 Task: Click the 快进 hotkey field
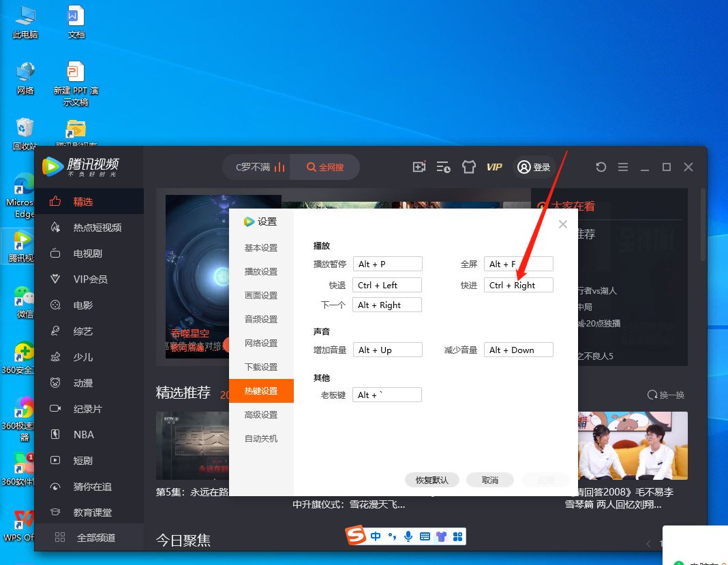519,285
